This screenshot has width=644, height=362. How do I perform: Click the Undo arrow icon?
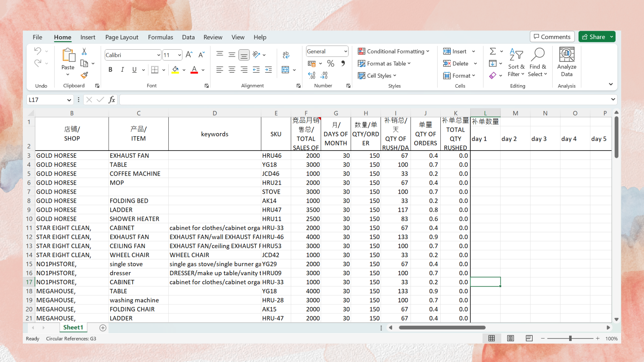tap(38, 51)
